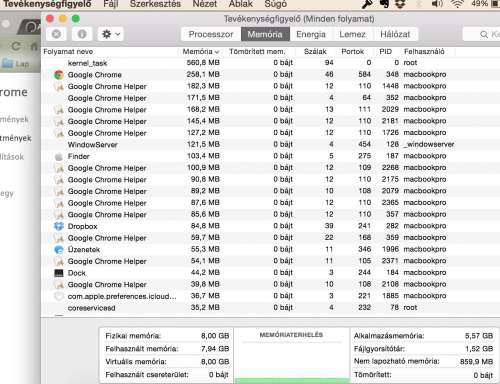
Task: Click the icon of the 39,8 MB Chrome Helper
Action: point(59,285)
